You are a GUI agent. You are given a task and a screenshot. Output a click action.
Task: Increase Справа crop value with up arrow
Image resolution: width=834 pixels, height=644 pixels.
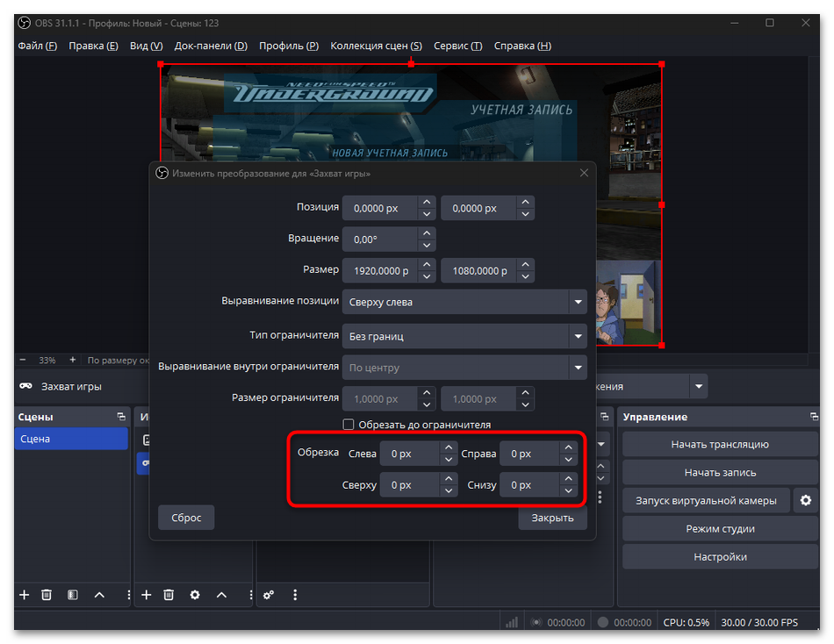click(x=568, y=447)
